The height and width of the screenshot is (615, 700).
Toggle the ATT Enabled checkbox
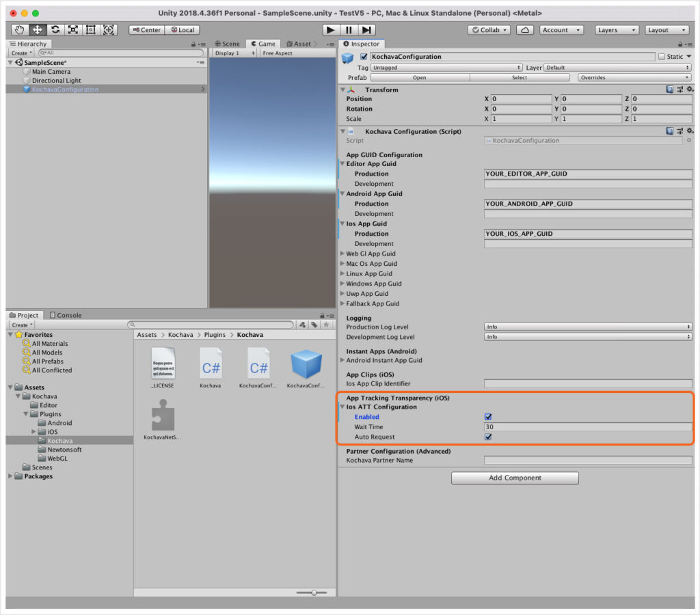(488, 417)
